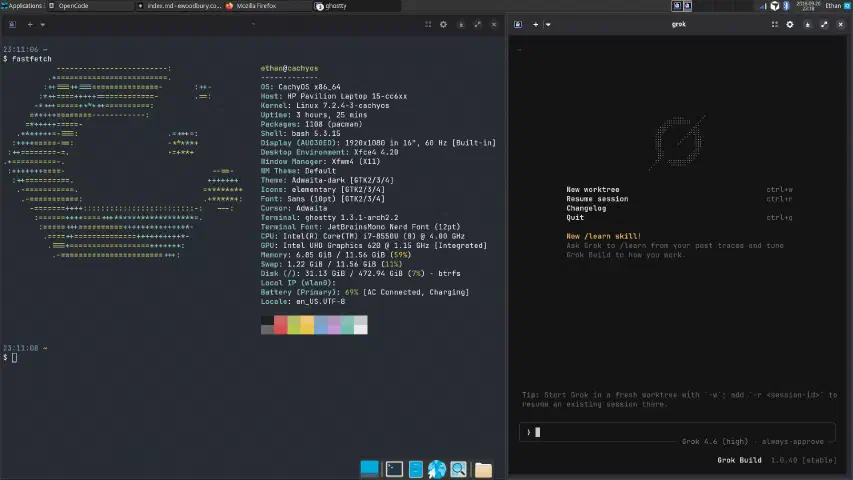The height and width of the screenshot is (480, 853).
Task: Click the 'Shell: bash 5.3.15' line
Action: click(300, 133)
